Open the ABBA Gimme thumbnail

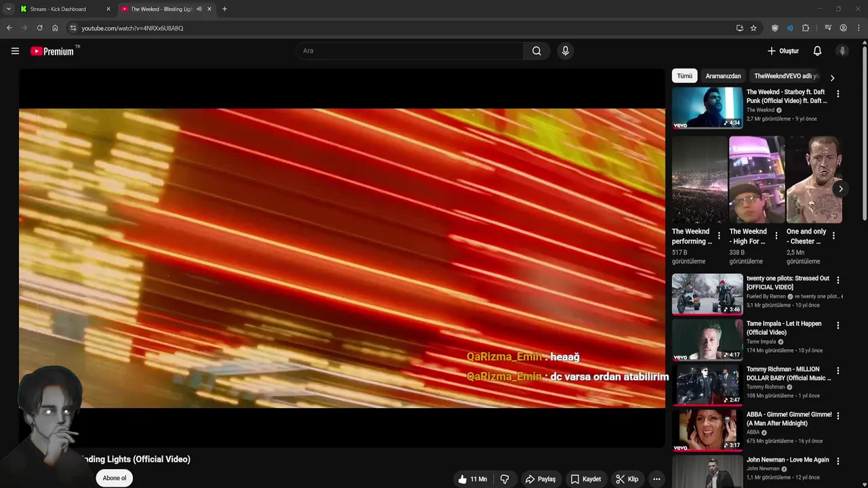click(707, 430)
